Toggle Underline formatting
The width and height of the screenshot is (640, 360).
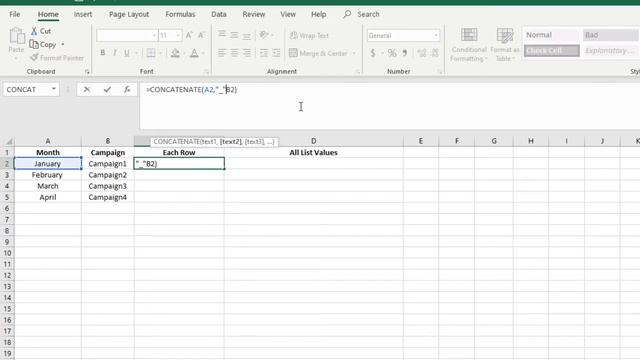coord(127,53)
